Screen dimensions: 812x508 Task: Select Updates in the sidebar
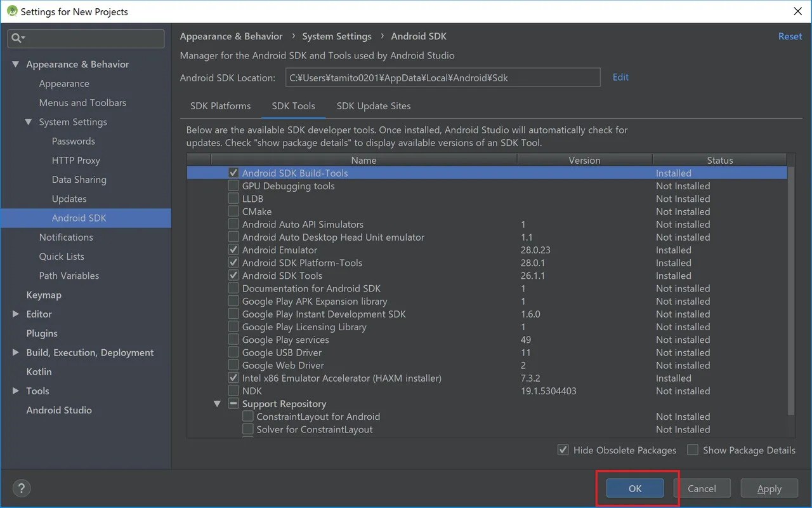tap(69, 199)
